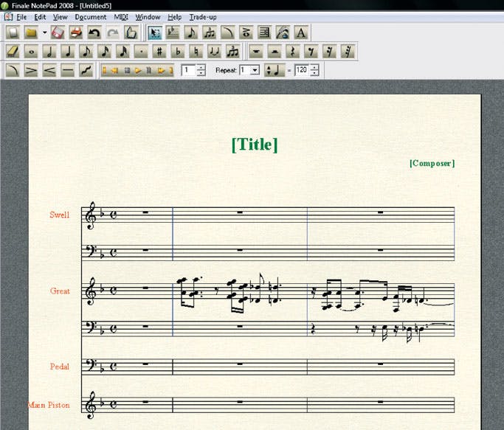
Task: Pick the Eraser in entry palette
Action: click(x=13, y=52)
